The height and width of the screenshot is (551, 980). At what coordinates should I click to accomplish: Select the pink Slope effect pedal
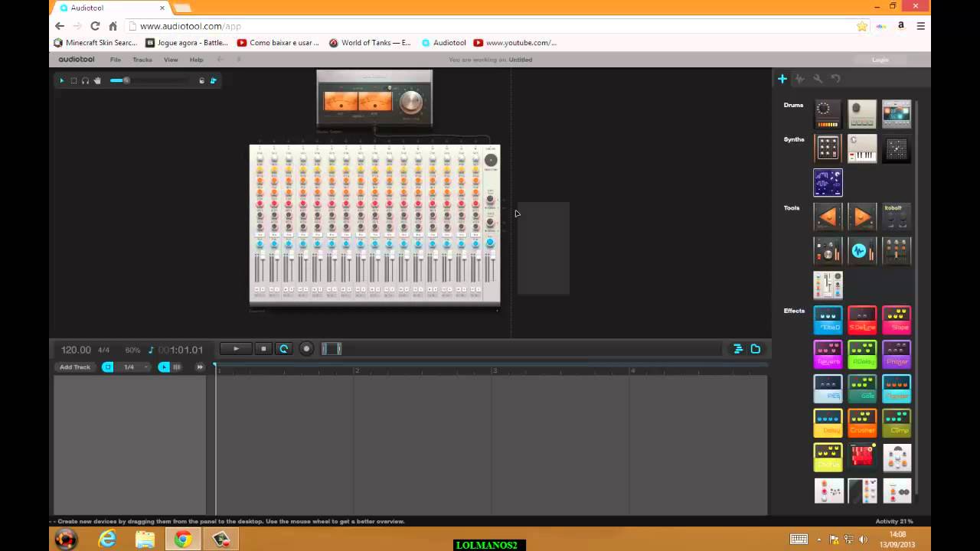(897, 320)
